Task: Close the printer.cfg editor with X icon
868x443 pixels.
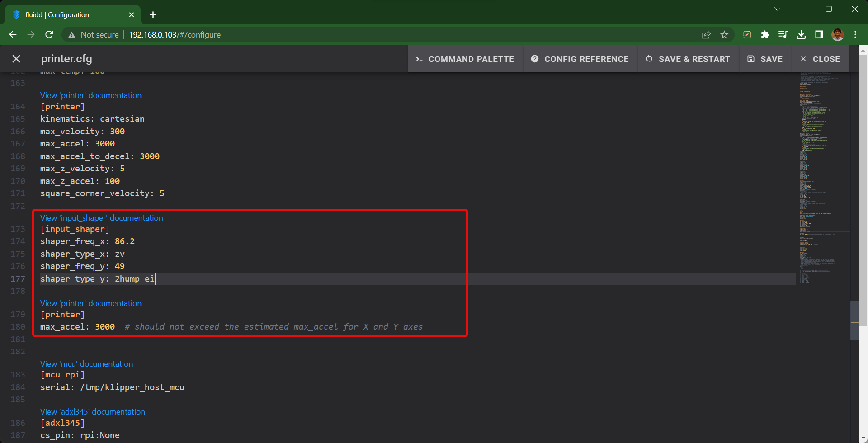Action: coord(16,59)
